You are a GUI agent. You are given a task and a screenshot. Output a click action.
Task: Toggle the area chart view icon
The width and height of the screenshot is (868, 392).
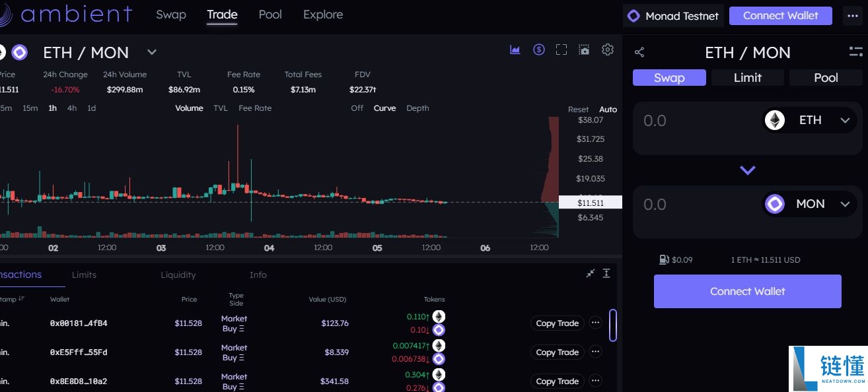[x=515, y=49]
